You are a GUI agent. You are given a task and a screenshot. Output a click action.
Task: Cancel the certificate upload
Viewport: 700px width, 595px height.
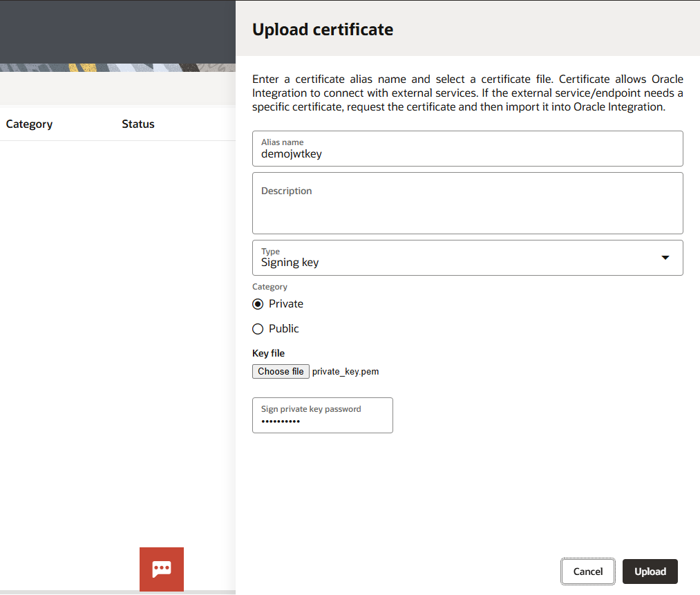pyautogui.click(x=588, y=572)
